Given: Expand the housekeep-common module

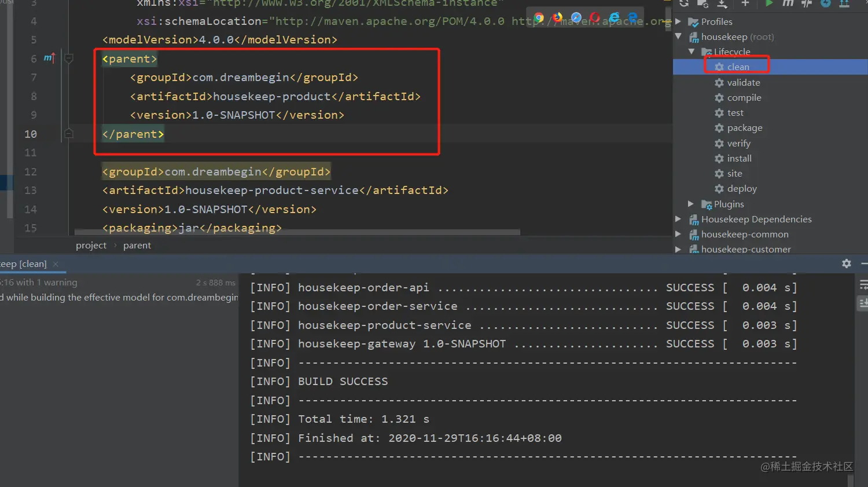Looking at the screenshot, I should coord(678,234).
